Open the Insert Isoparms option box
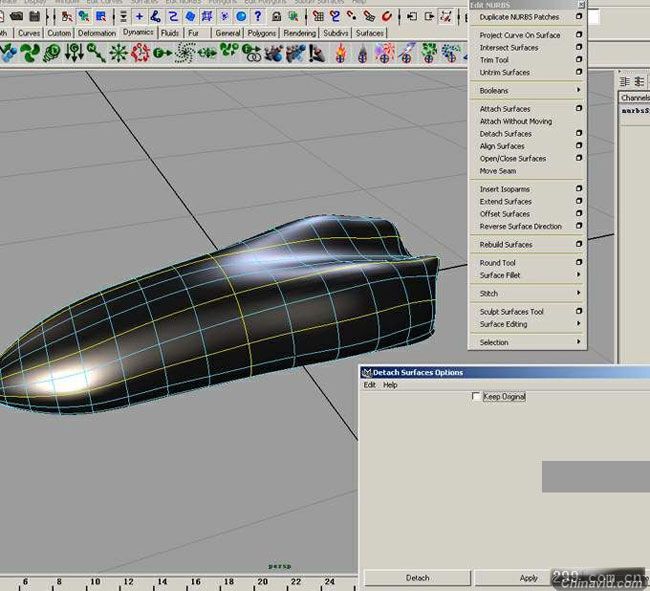 click(579, 189)
